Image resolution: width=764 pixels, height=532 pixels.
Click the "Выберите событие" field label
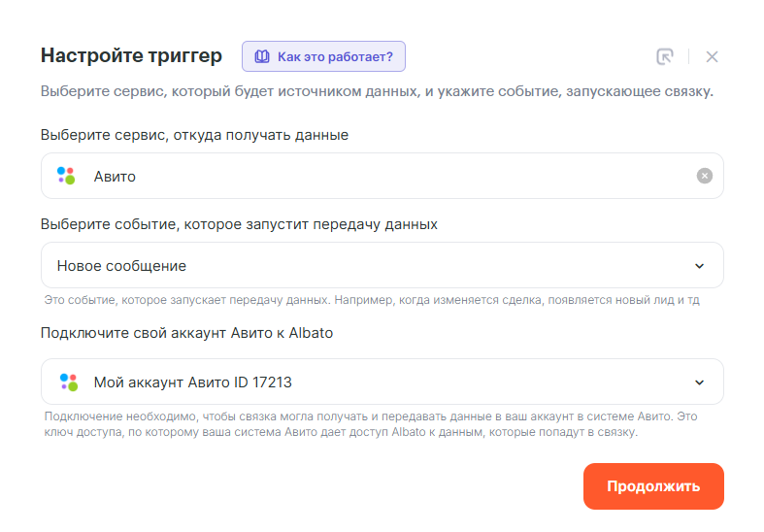pyautogui.click(x=239, y=224)
